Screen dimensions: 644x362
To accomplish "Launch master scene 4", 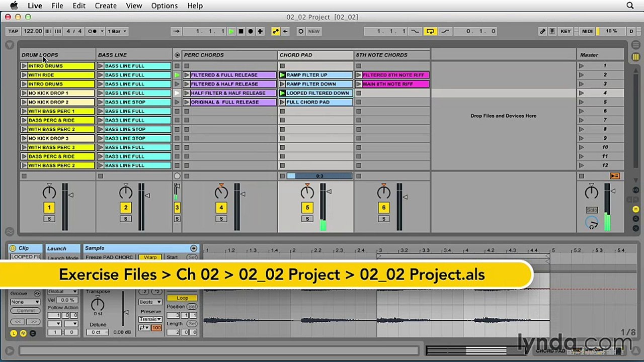I will tap(582, 93).
